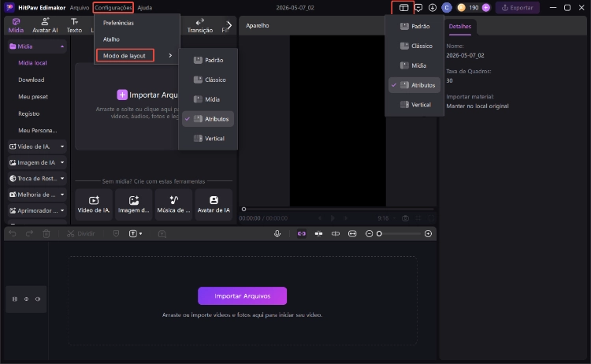Open the Configurações menu
This screenshot has width=591, height=364.
click(x=113, y=8)
